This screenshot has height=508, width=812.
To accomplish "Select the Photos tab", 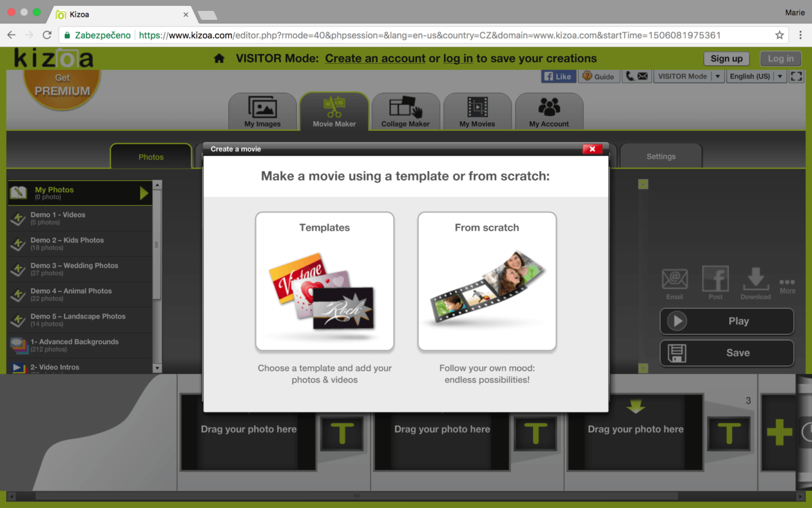I will [151, 157].
